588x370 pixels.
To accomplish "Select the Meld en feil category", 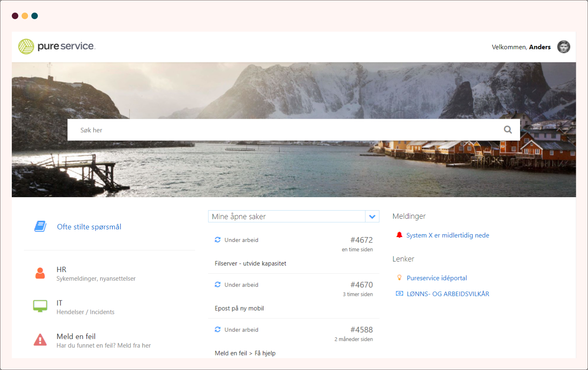I will tap(76, 337).
